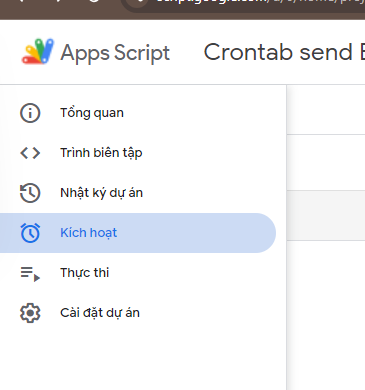Select the Kích hoạt triggers item
The image size is (365, 390).
point(138,233)
